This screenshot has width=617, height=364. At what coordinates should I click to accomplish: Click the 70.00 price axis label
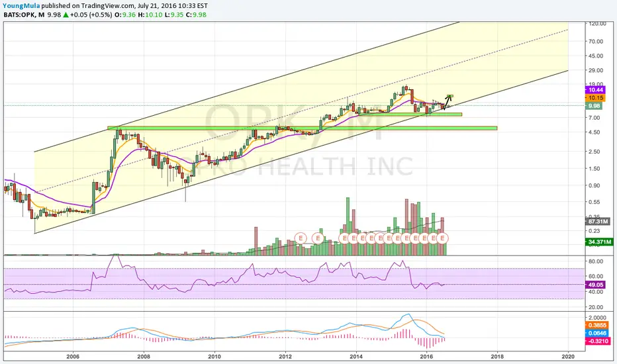click(596, 41)
